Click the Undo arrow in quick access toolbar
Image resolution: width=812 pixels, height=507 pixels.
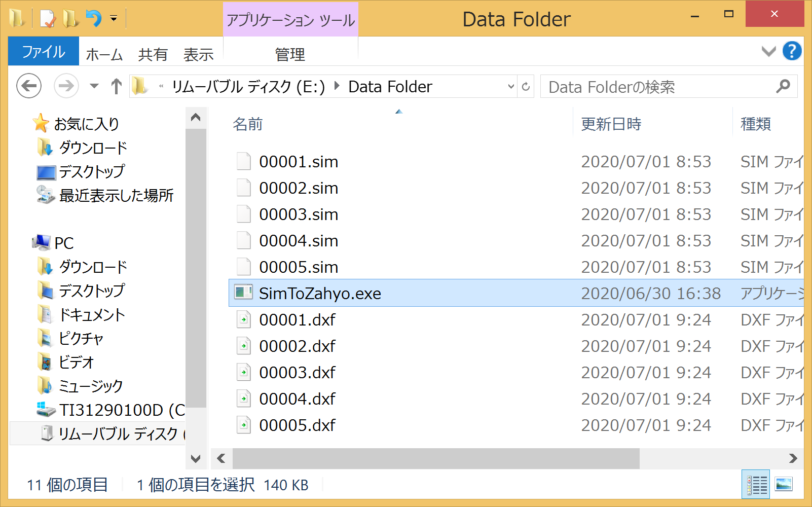click(x=93, y=19)
